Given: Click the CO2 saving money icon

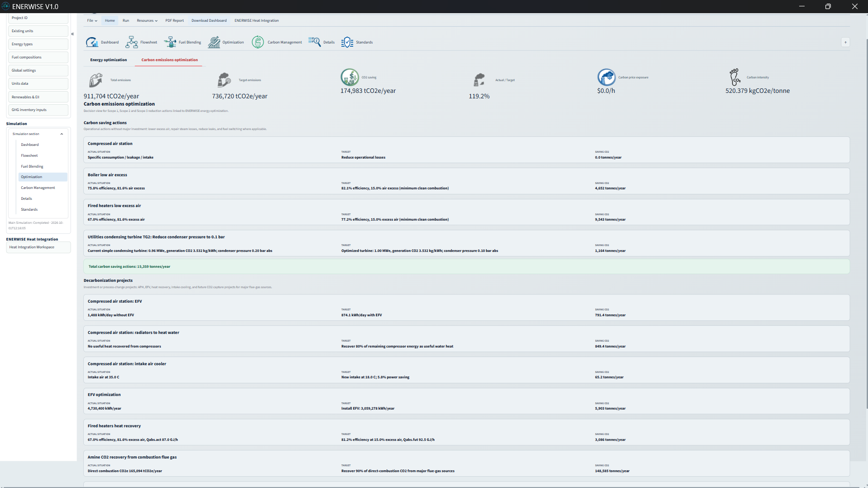Looking at the screenshot, I should point(350,77).
